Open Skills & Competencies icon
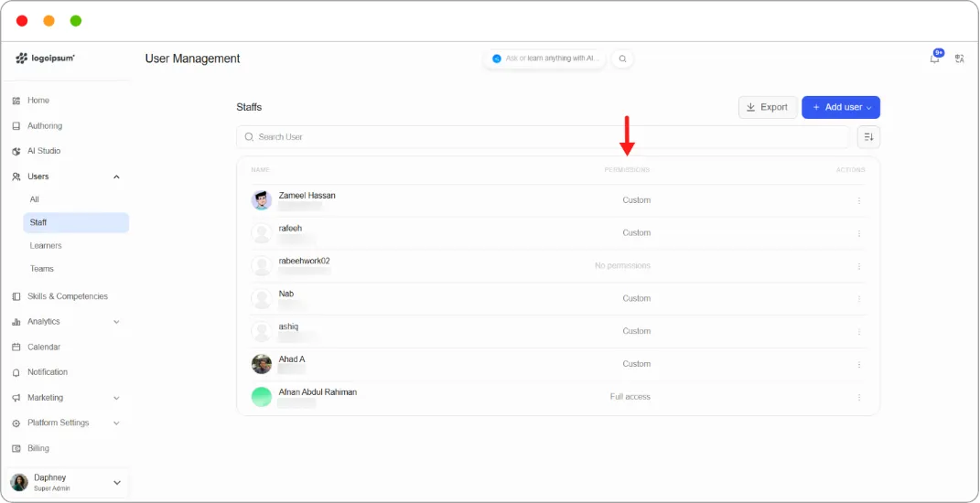 pos(16,296)
